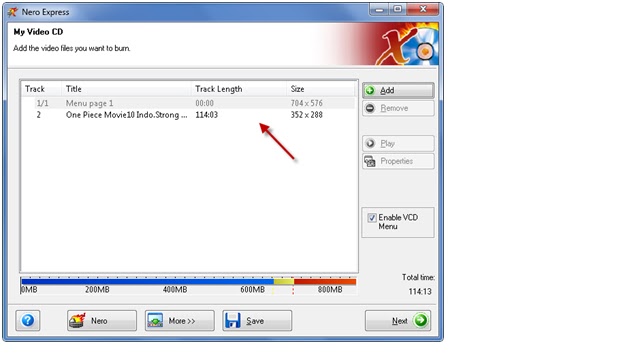640x360 pixels.
Task: Click the 352 x 288 size value
Action: (307, 115)
